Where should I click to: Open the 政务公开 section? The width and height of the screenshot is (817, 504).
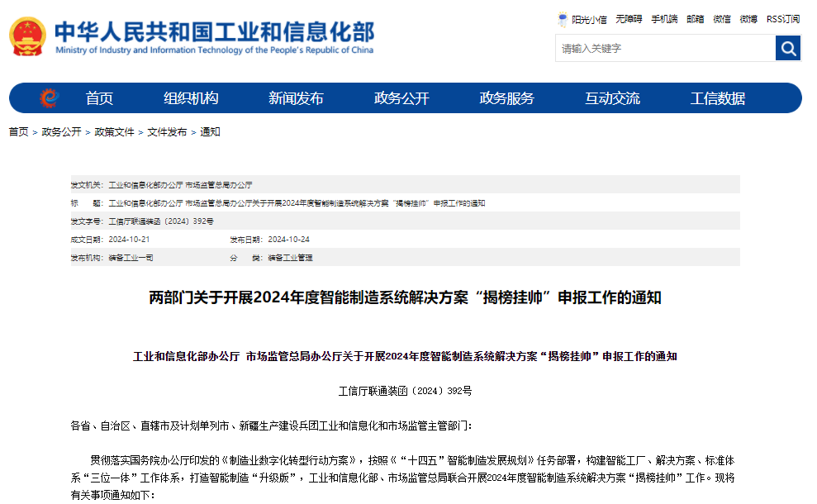[402, 97]
